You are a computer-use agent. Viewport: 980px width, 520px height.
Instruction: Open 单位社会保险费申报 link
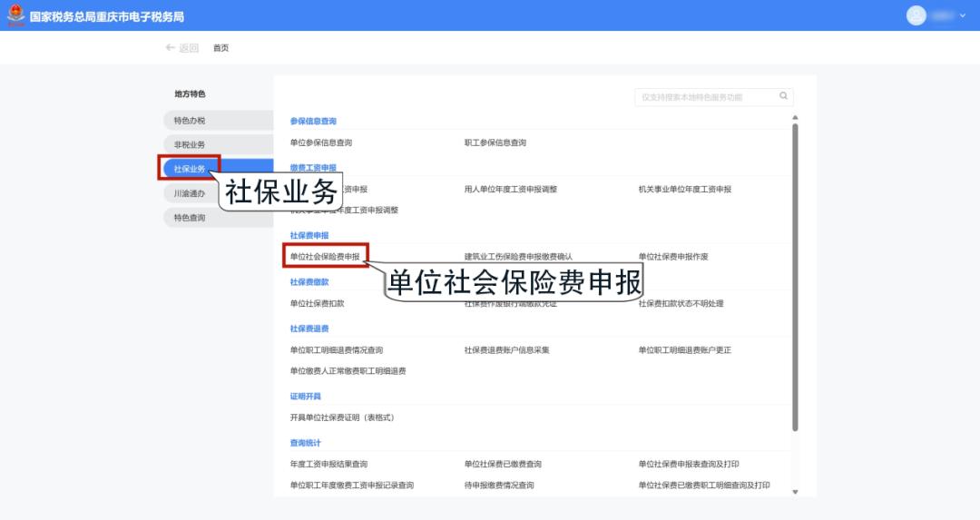pos(325,257)
